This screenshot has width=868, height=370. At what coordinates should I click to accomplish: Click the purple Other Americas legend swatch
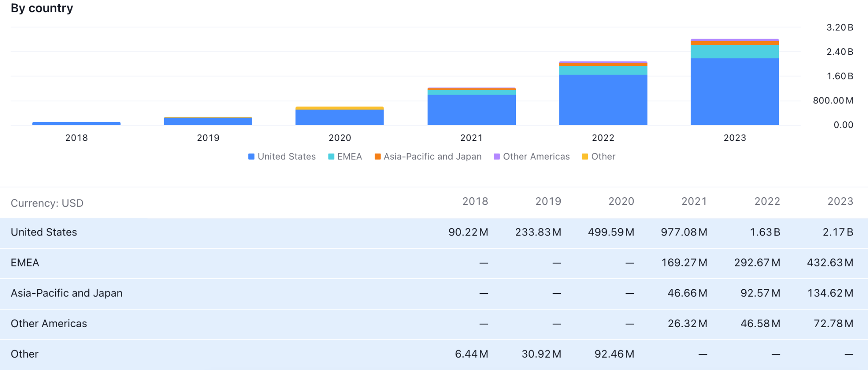coord(497,157)
